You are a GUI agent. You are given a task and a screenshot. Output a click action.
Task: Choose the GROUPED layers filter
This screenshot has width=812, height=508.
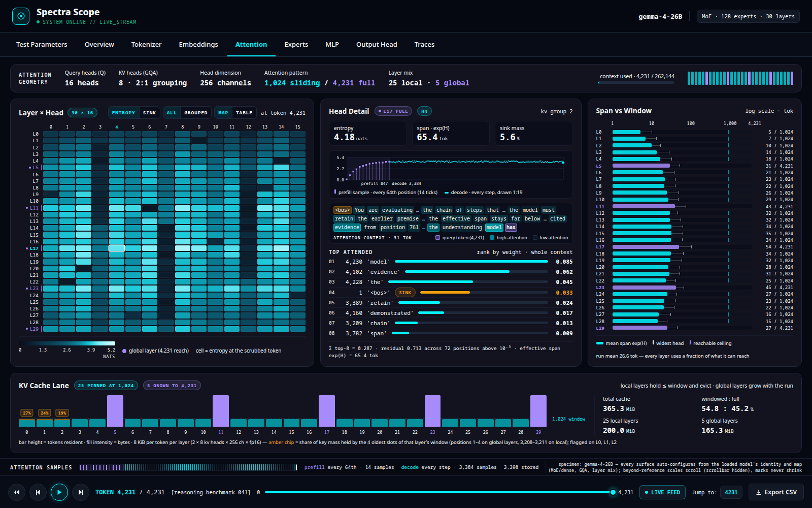tap(196, 113)
